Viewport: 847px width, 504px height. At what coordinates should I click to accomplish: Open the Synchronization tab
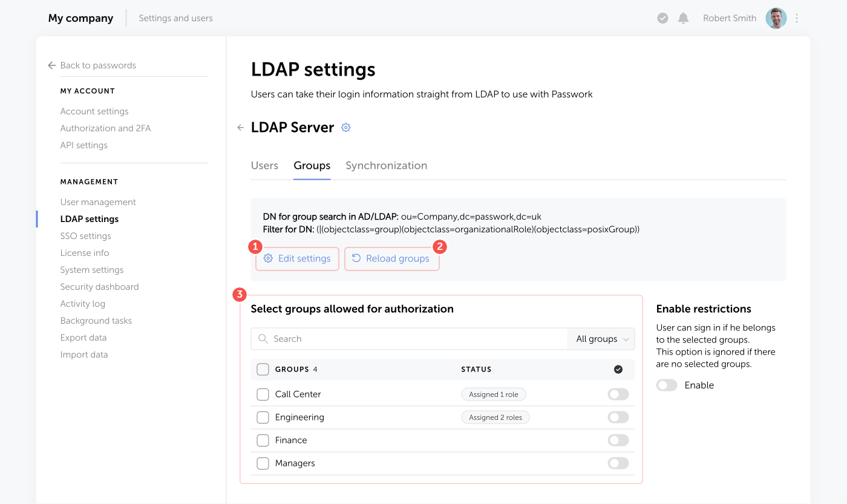(x=386, y=165)
